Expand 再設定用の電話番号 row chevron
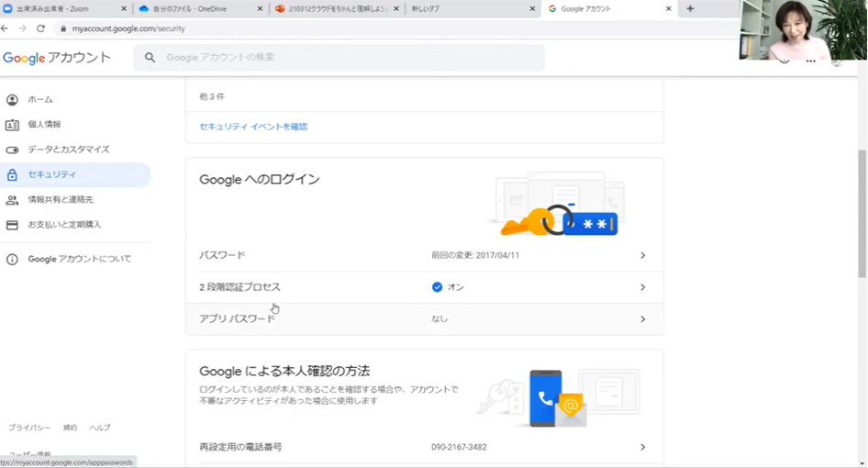The width and height of the screenshot is (868, 468). [642, 447]
